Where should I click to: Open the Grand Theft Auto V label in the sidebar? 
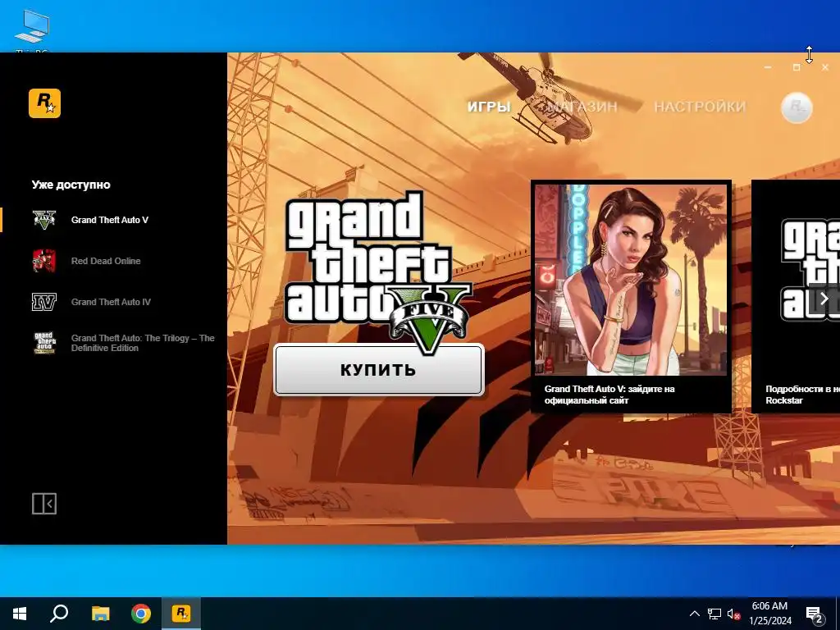[x=110, y=220]
